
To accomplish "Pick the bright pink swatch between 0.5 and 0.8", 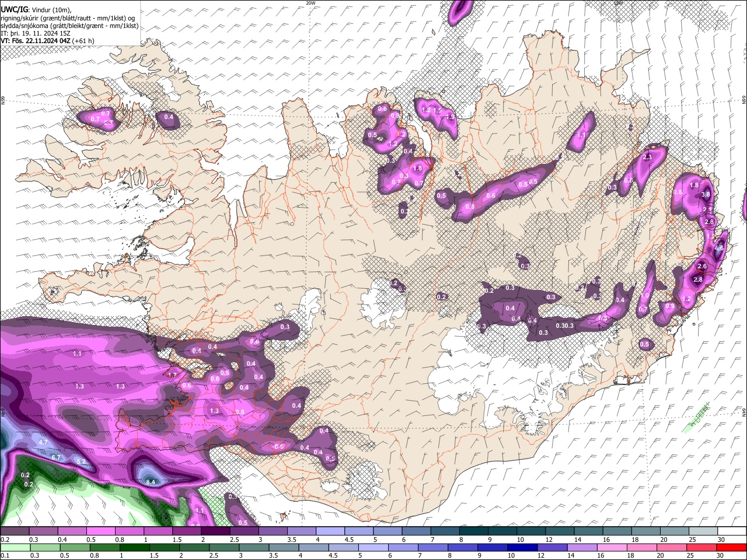I will [100, 531].
